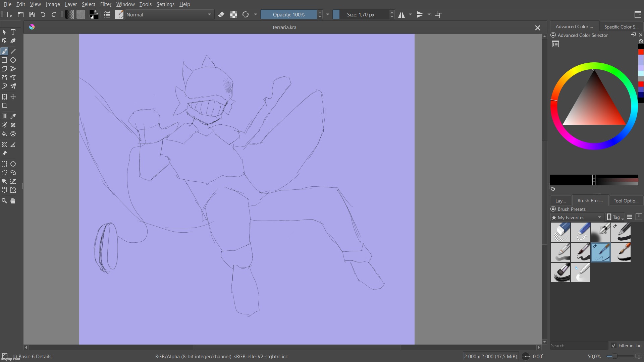This screenshot has height=362, width=644.
Task: Reload the original brush preset
Action: [246, 14]
